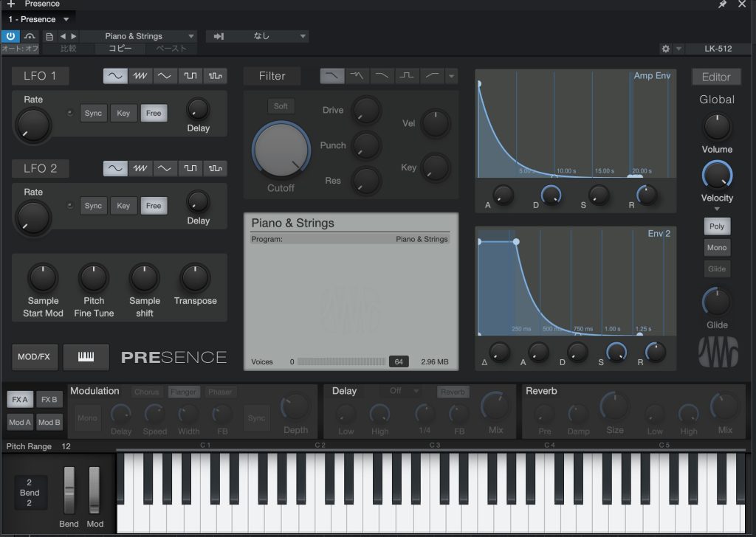Enable Sync for LFO 1
Viewport: 756px width, 537px height.
click(93, 113)
